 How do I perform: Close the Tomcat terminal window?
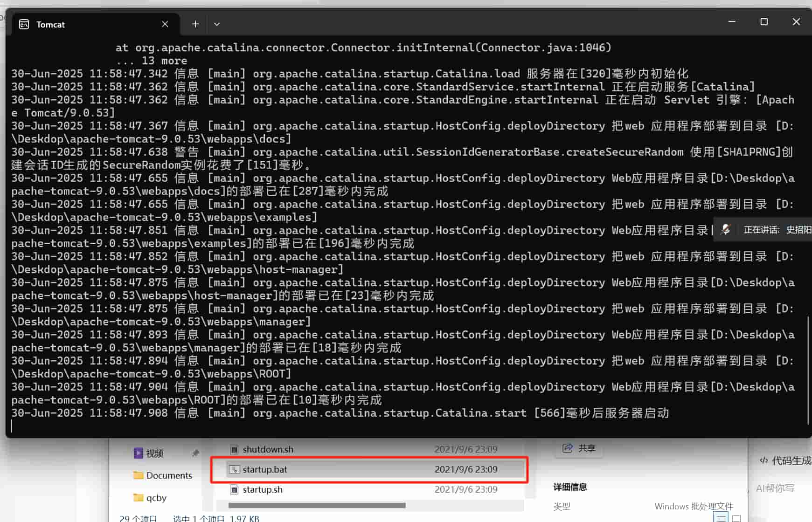tap(796, 22)
